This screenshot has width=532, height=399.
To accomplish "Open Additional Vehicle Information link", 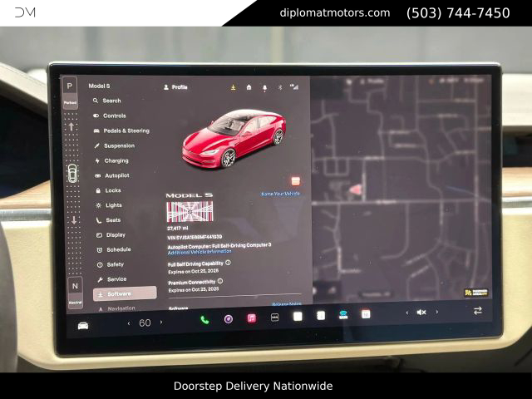I will 199,252.
